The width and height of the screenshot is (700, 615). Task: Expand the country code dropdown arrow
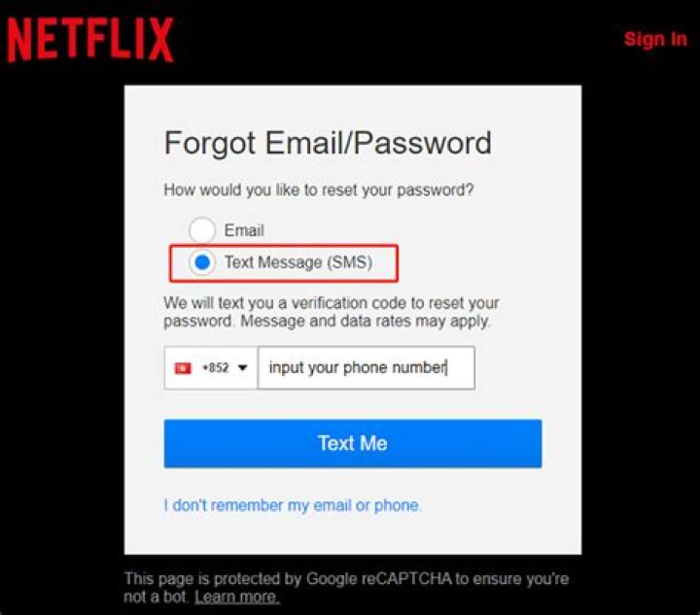(242, 368)
